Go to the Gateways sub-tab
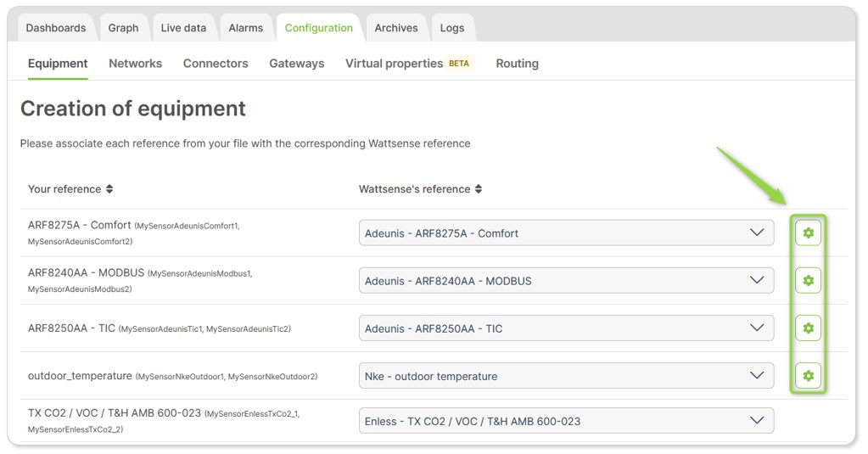Viewport: 868px width, 454px height. tap(297, 64)
